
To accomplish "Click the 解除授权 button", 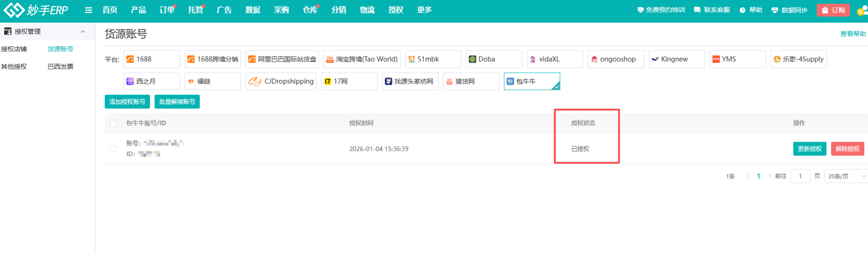I will pos(848,149).
